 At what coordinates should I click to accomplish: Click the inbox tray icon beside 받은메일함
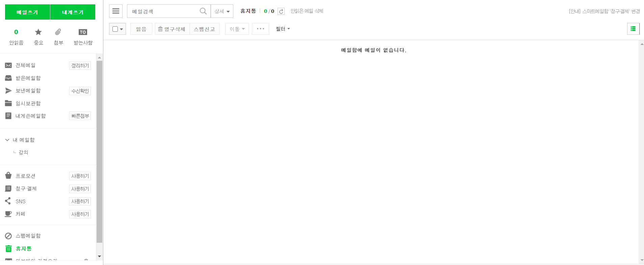click(8, 78)
